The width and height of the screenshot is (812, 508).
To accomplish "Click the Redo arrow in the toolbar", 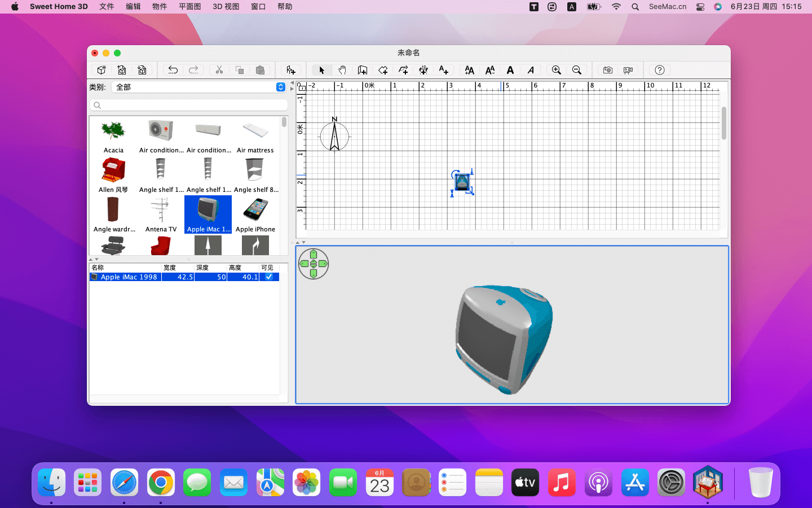I will [x=193, y=70].
